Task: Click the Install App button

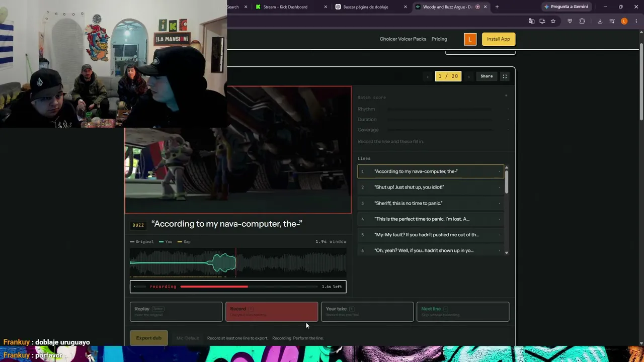Action: [498, 39]
